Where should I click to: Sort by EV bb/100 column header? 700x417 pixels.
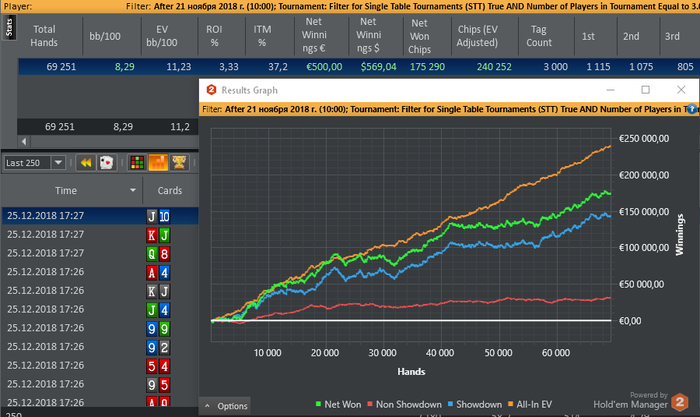[x=162, y=36]
